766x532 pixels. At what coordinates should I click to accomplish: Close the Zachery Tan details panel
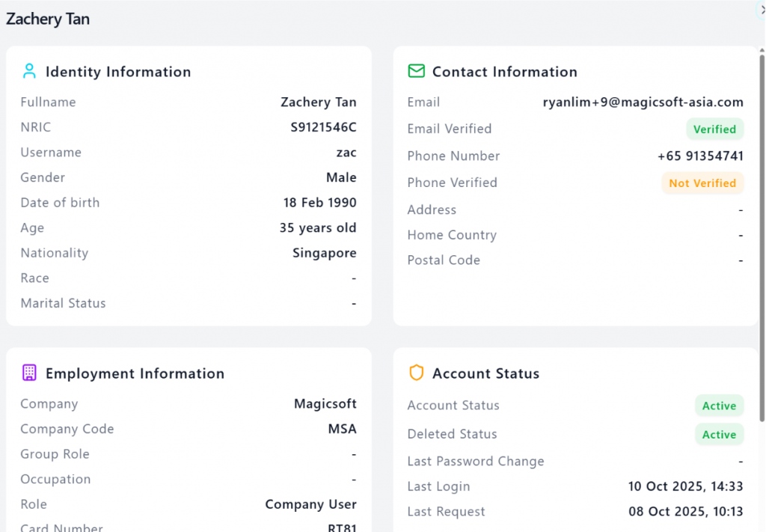point(762,10)
